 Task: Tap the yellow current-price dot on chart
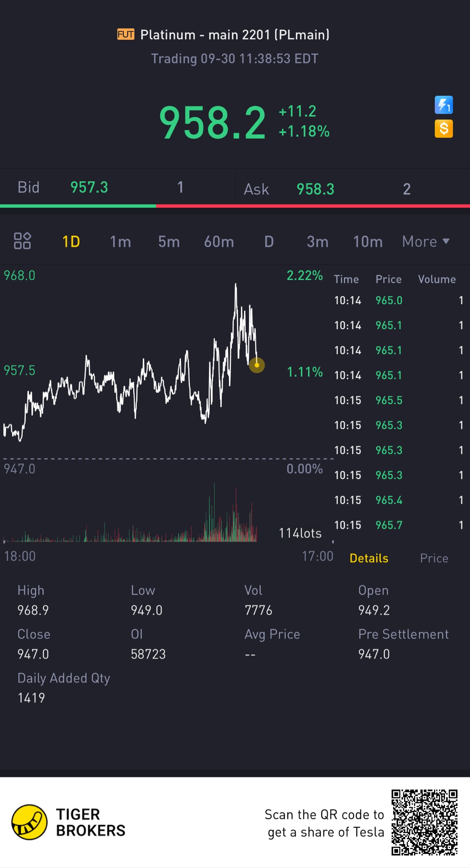[x=257, y=365]
